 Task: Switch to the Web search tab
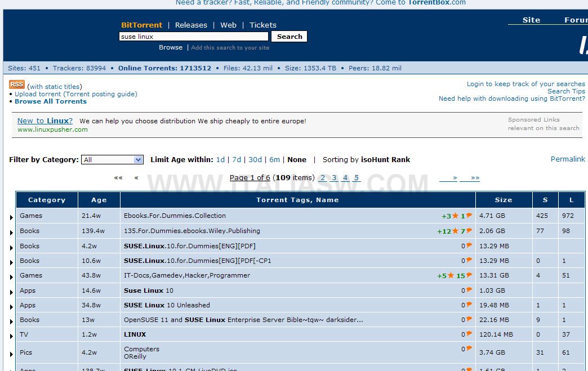click(228, 25)
